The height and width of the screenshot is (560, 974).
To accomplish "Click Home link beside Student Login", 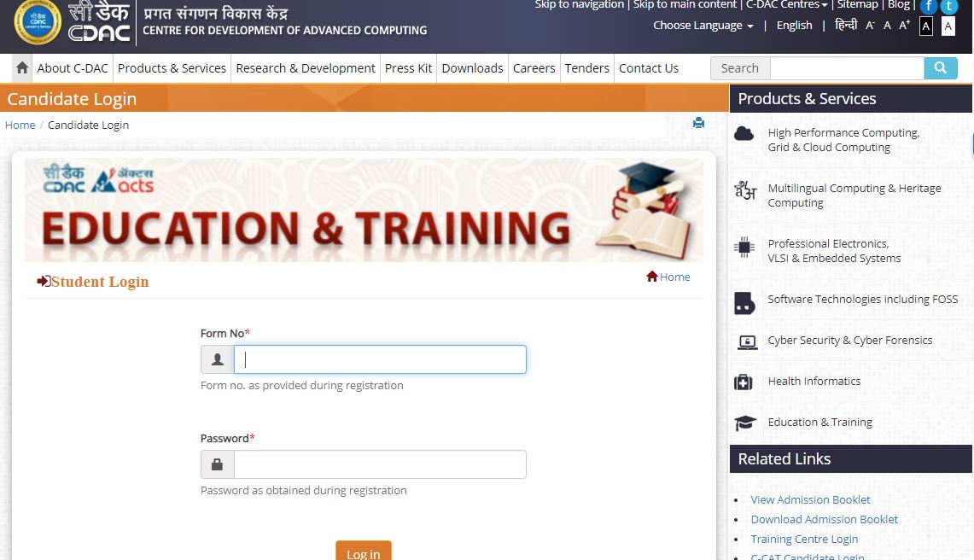I will [674, 277].
